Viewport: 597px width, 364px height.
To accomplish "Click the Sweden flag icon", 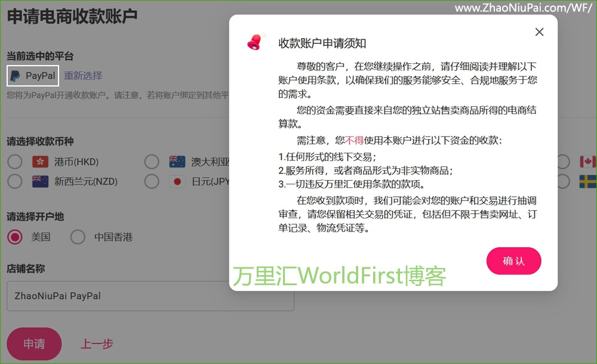I will tap(587, 181).
